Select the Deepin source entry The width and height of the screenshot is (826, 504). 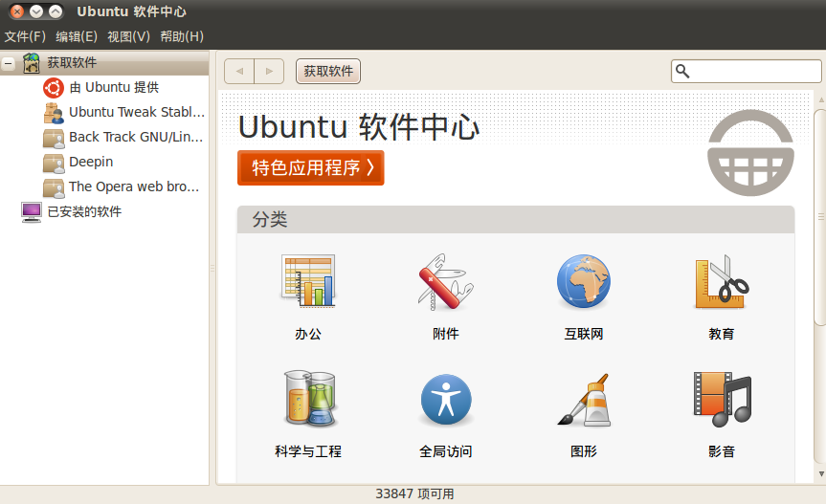[91, 162]
